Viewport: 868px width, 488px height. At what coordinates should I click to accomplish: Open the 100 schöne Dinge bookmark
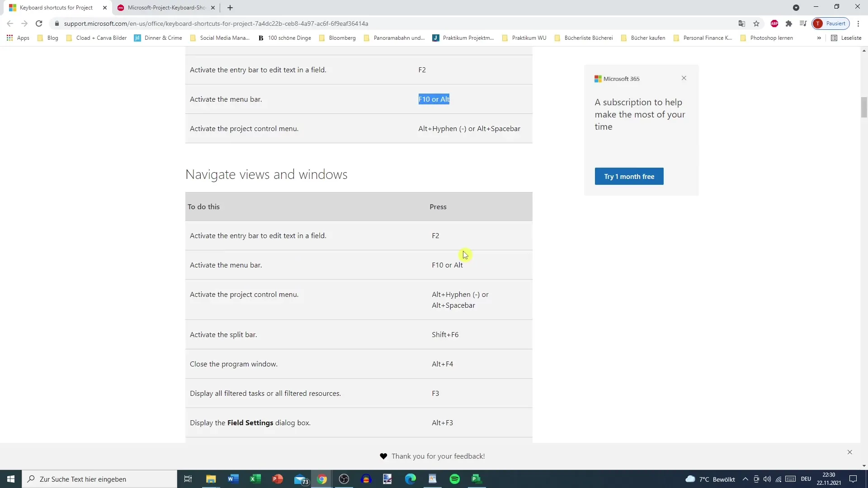coord(285,38)
